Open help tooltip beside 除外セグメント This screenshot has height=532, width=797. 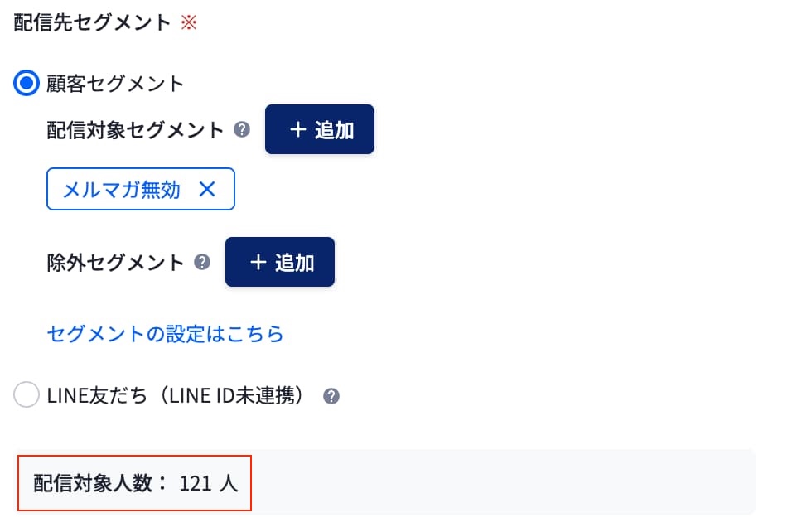[x=202, y=263]
